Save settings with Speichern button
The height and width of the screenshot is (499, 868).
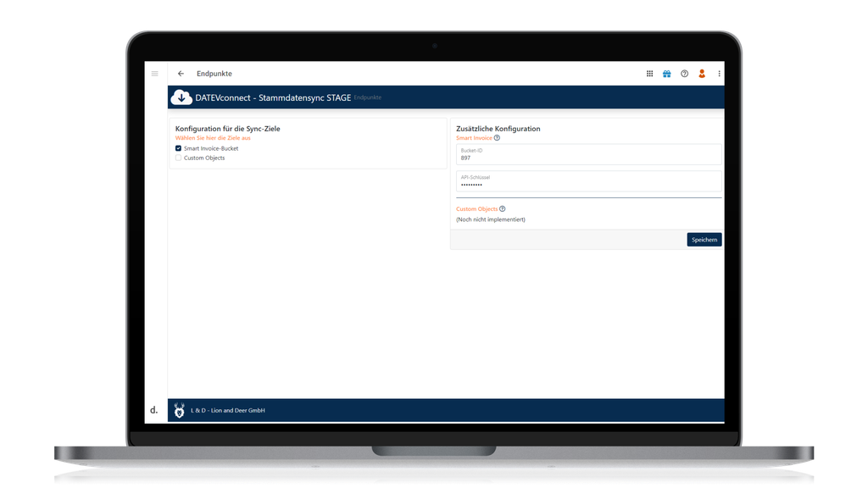[x=704, y=240]
